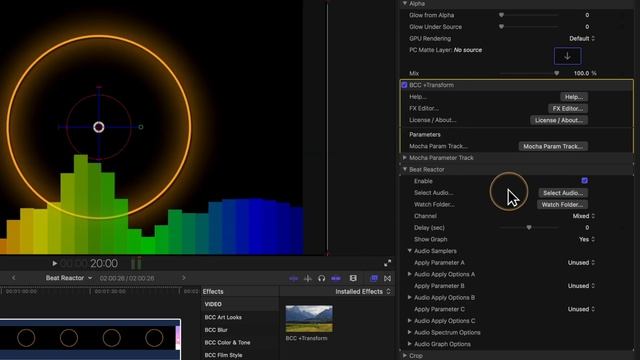
Task: Select the BCC Art Looks category
Action: click(x=223, y=317)
